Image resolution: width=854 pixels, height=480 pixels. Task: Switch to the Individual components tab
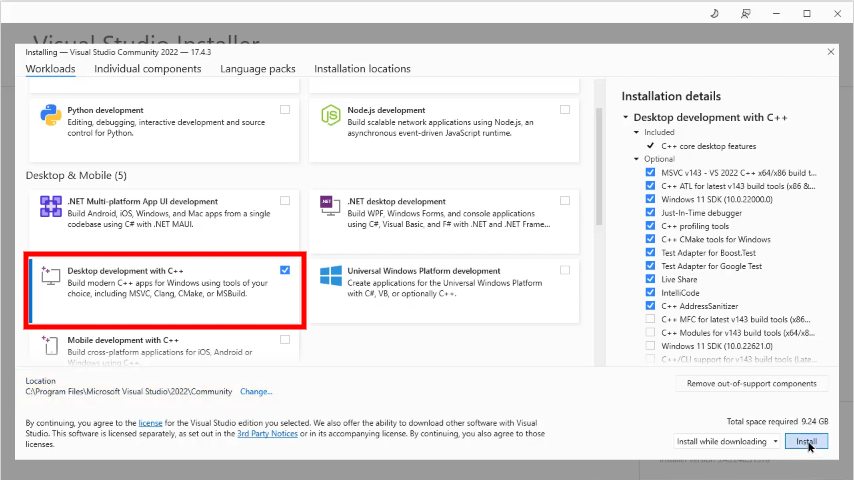pos(148,69)
